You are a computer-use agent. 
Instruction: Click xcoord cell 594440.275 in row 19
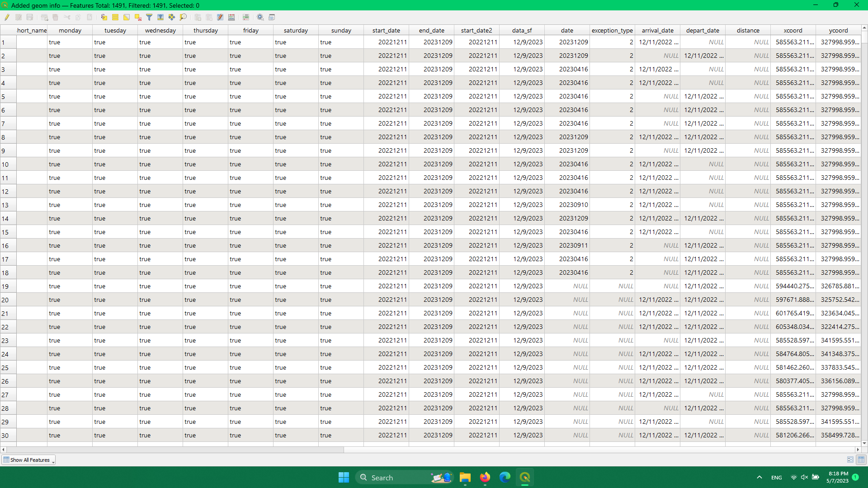(793, 286)
